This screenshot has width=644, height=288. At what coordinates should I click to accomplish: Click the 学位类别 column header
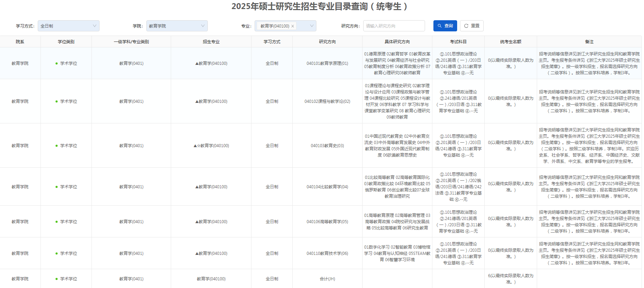[x=66, y=42]
